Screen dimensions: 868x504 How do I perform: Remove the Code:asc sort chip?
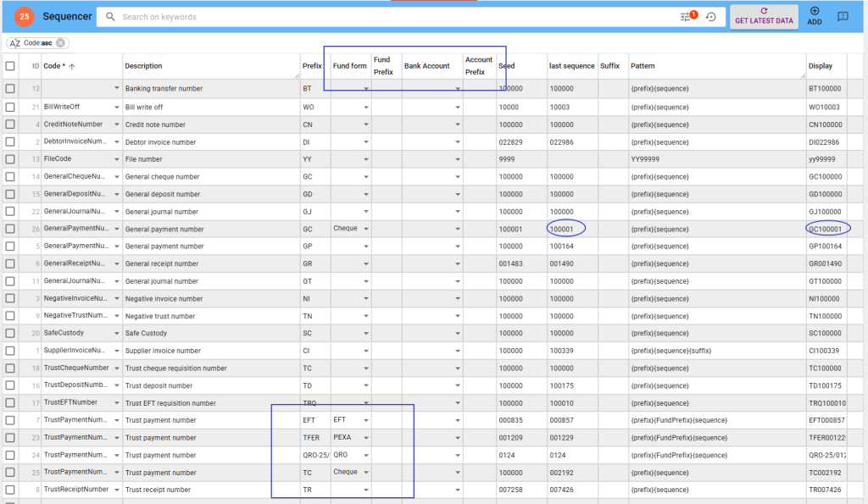(61, 43)
